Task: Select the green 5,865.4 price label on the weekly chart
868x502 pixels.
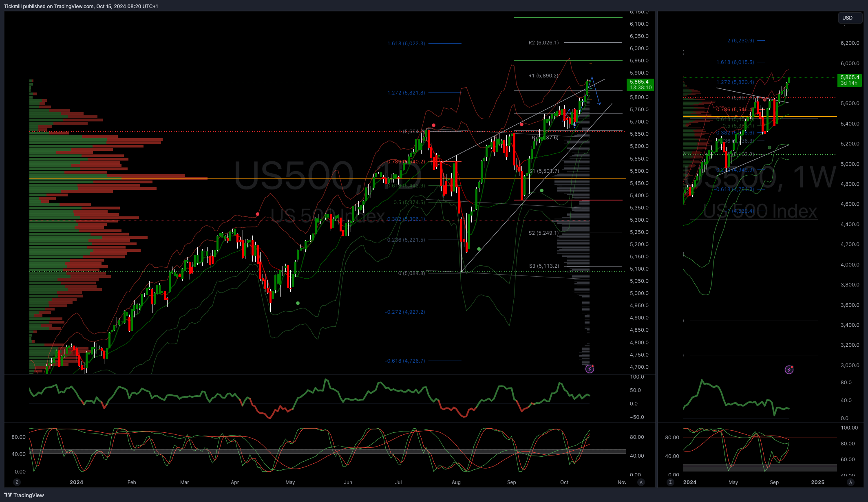Action: coord(850,80)
